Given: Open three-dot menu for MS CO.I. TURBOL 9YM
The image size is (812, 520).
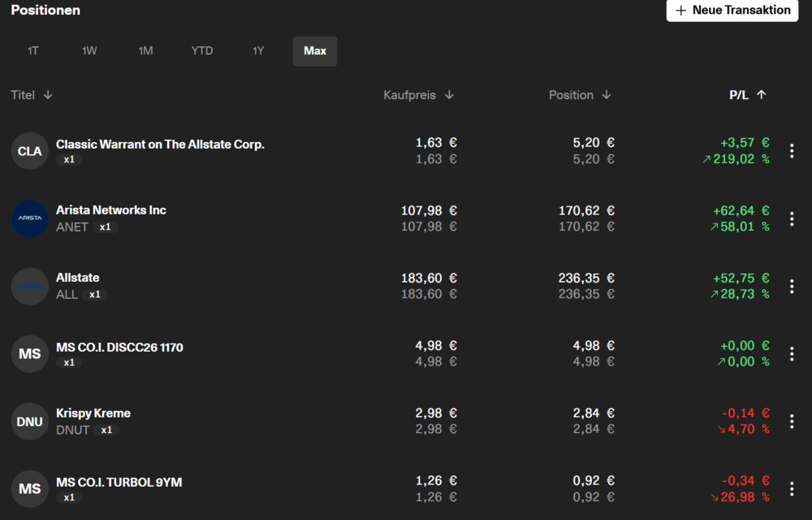Looking at the screenshot, I should (792, 488).
